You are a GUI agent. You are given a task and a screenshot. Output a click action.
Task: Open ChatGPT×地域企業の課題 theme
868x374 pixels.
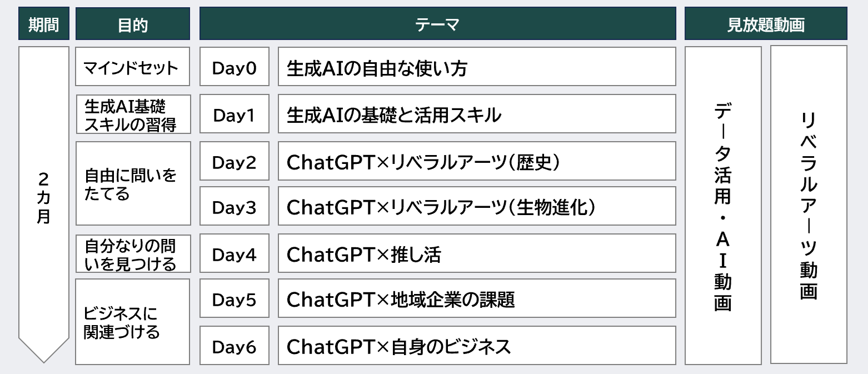tap(476, 298)
